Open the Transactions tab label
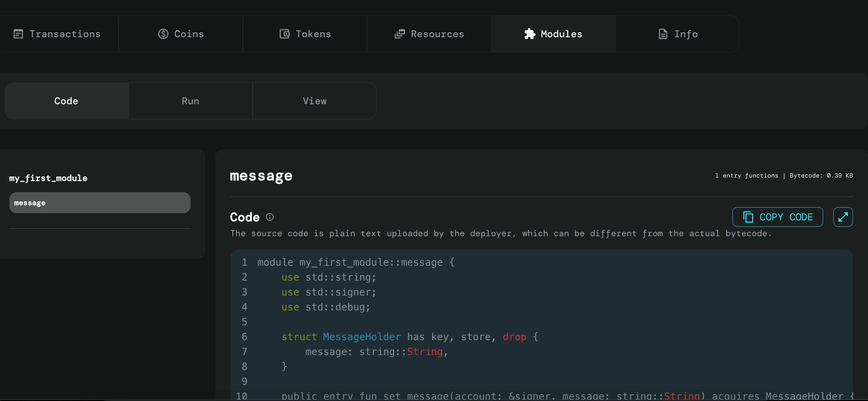 tap(65, 34)
